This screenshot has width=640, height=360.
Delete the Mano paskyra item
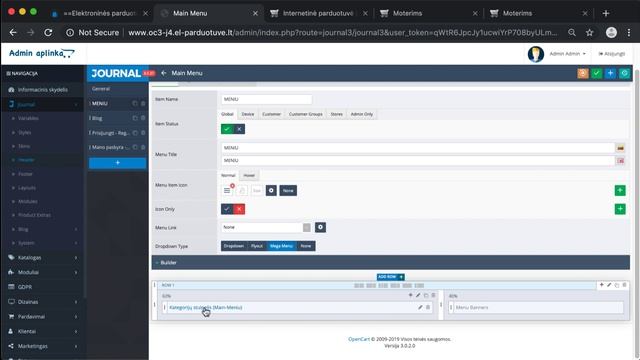click(x=143, y=147)
